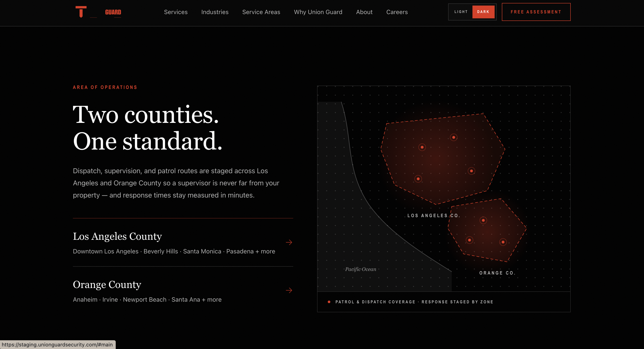Image resolution: width=644 pixels, height=349 pixels.
Task: Click the 'ORANGE CO.' map label
Action: tap(497, 273)
